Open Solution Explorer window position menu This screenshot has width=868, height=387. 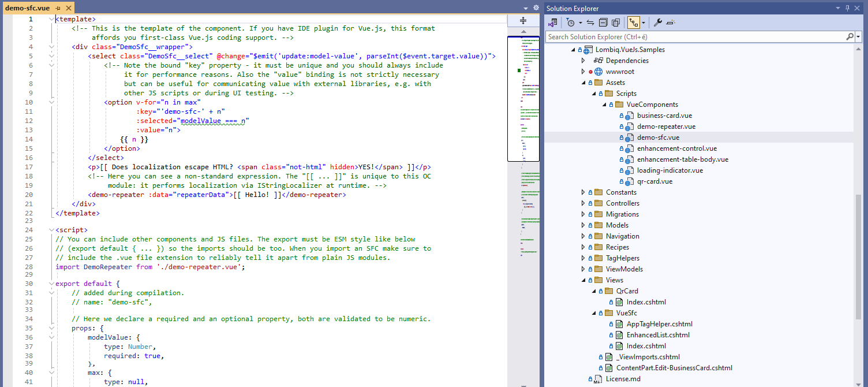[839, 8]
